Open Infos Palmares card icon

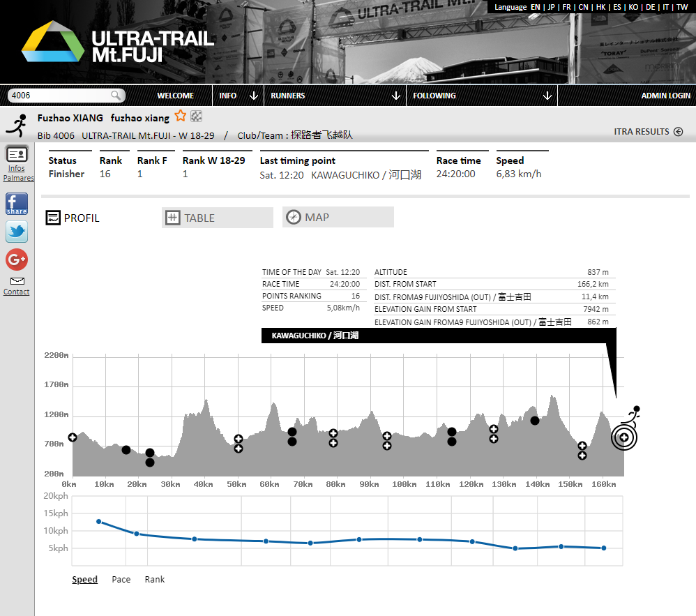point(17,154)
